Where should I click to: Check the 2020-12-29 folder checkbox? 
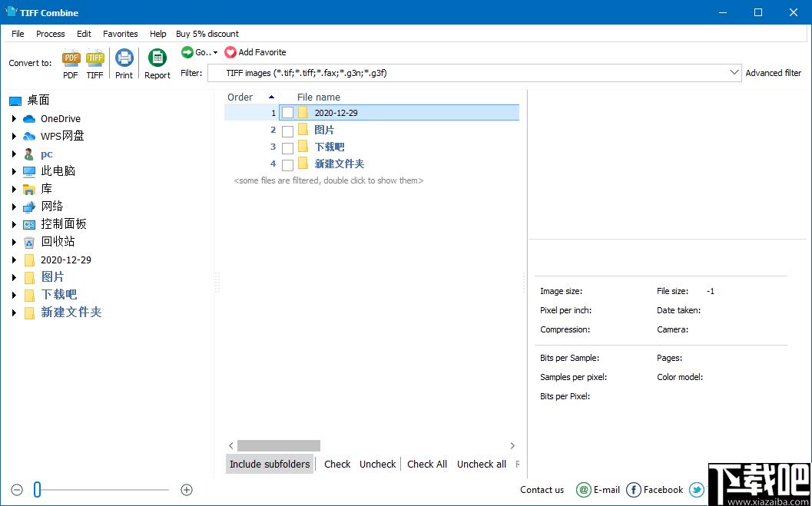(x=287, y=113)
